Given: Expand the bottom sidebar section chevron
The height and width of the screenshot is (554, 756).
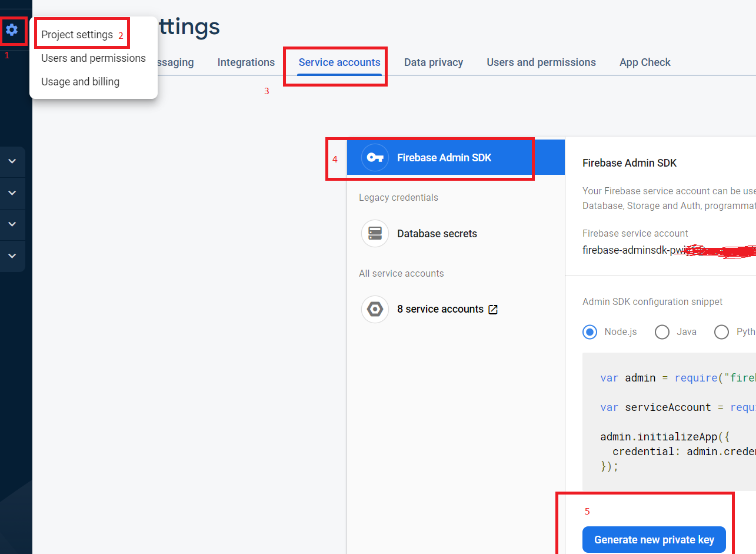Looking at the screenshot, I should [x=13, y=256].
